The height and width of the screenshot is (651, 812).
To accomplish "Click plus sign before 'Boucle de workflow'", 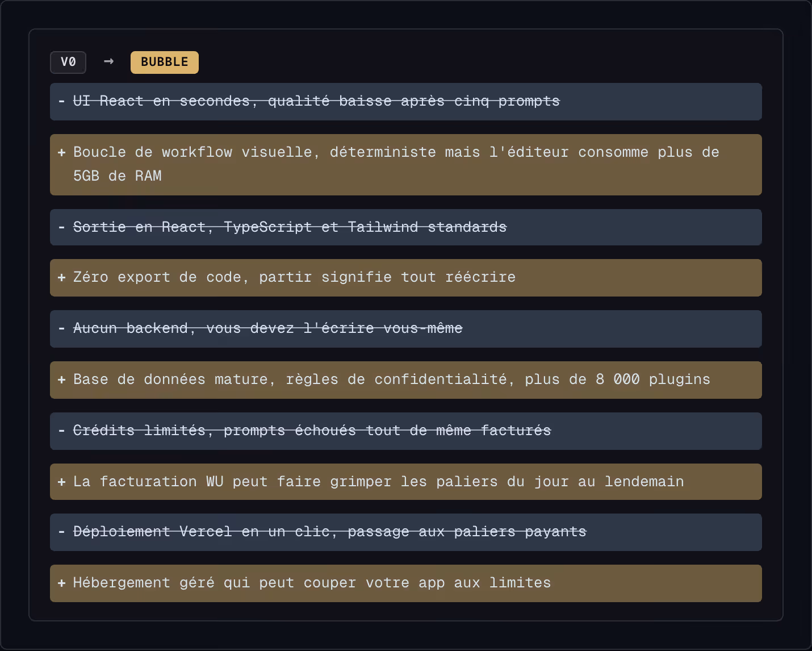I will pyautogui.click(x=61, y=152).
